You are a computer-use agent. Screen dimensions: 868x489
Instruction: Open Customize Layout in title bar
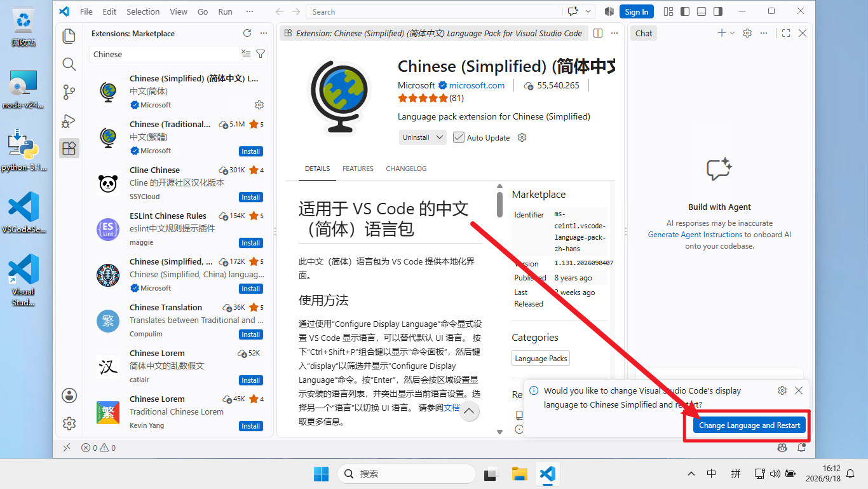(x=668, y=11)
